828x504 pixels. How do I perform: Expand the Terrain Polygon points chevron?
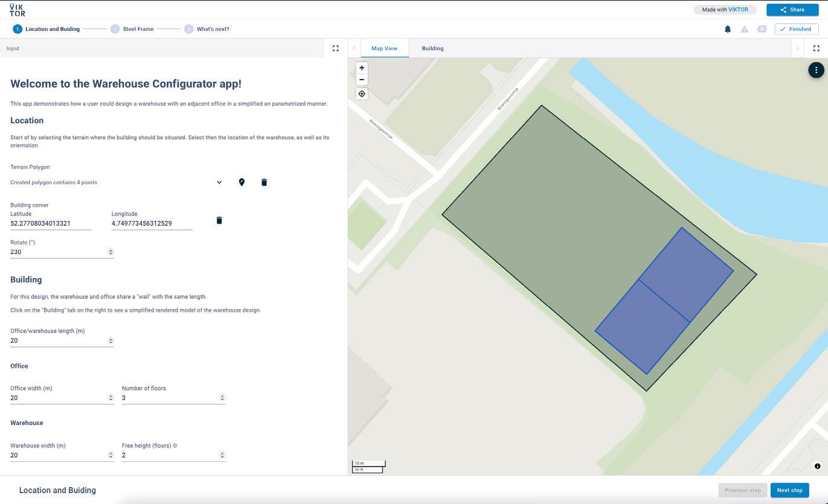(219, 182)
